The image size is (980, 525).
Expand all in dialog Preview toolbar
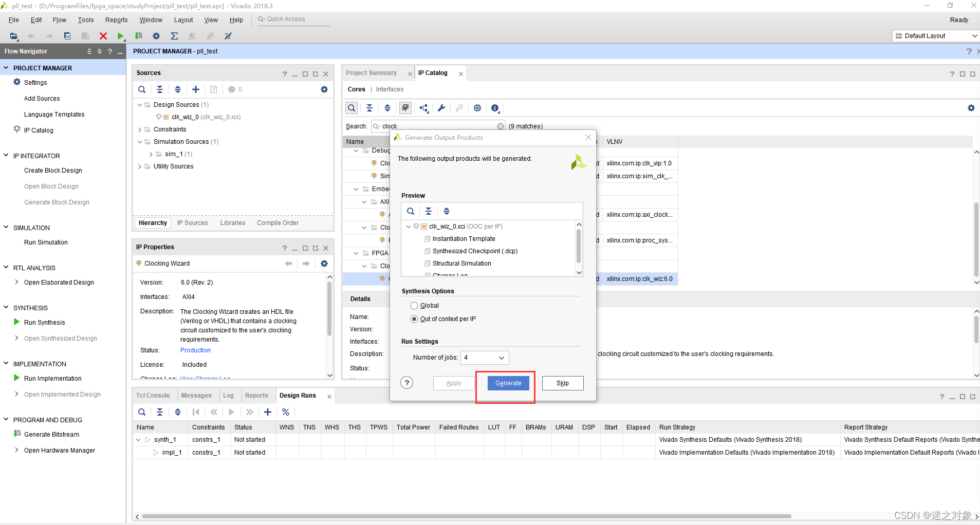click(447, 211)
